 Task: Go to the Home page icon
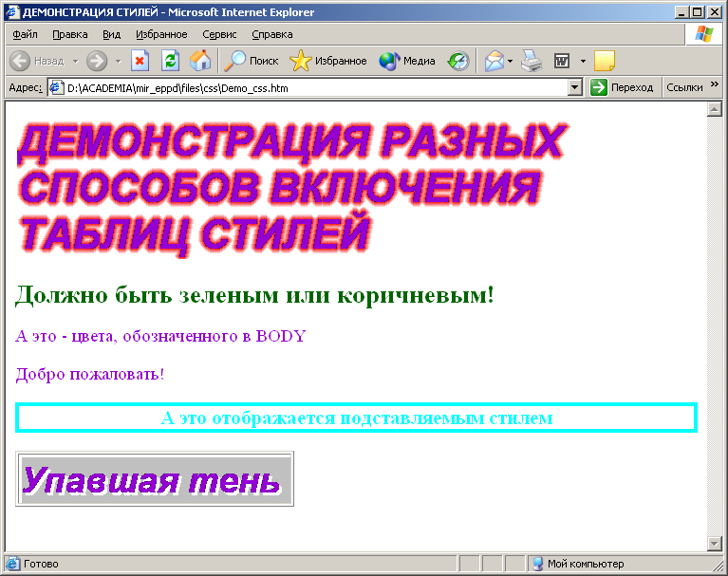200,61
